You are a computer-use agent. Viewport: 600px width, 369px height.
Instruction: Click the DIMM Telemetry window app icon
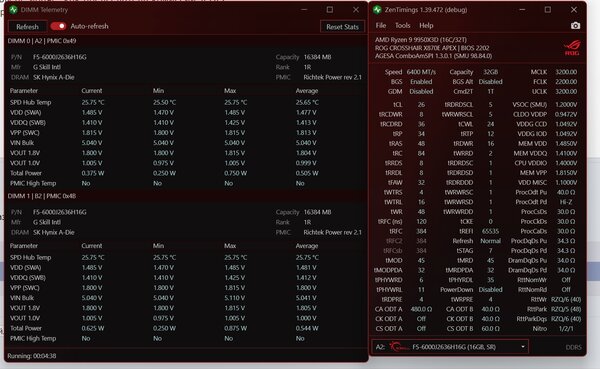pos(13,10)
